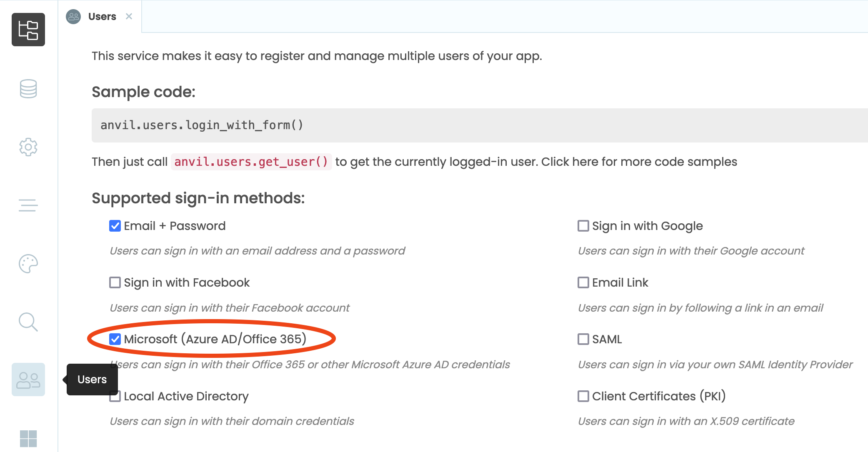The width and height of the screenshot is (868, 452).
Task: Switch to the Users tab
Action: tap(101, 16)
